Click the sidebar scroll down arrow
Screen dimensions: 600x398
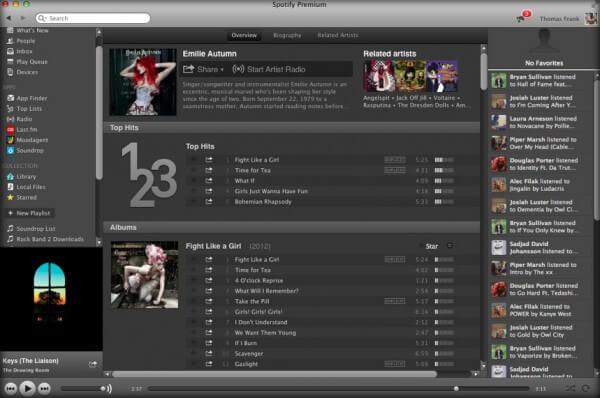[x=99, y=242]
